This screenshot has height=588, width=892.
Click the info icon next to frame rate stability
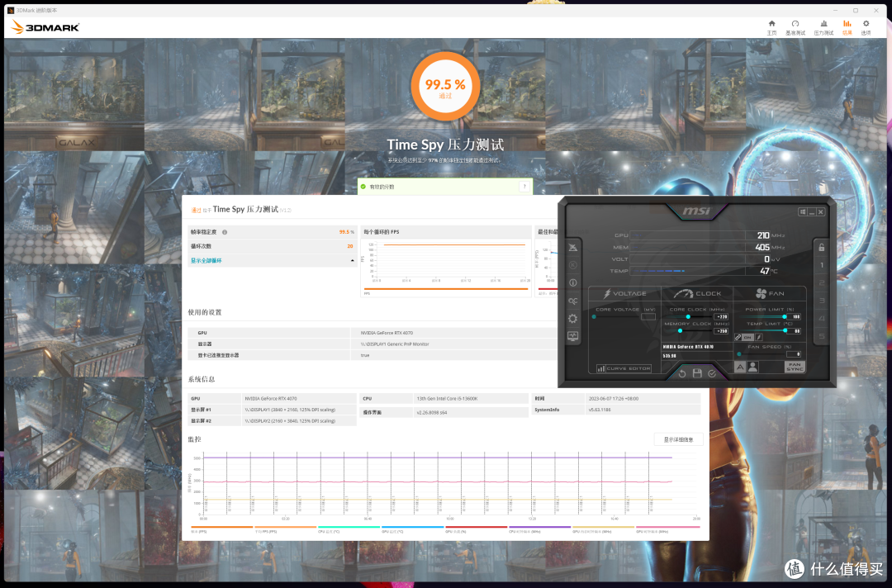[225, 232]
